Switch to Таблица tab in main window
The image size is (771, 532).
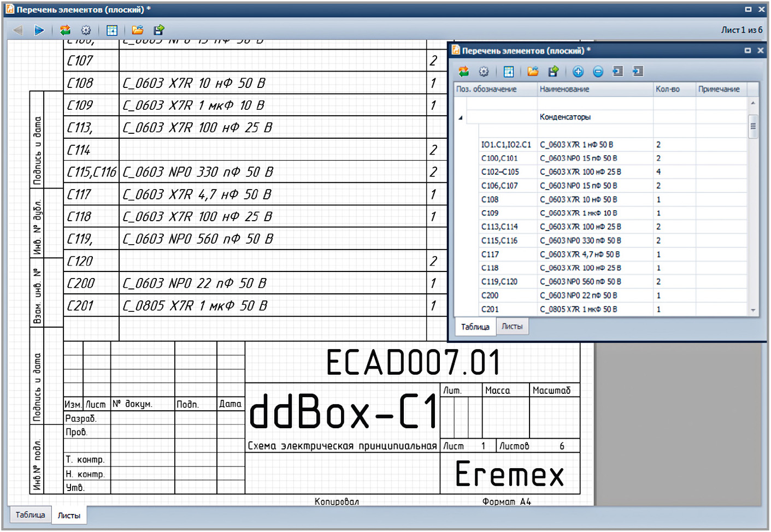tap(30, 515)
